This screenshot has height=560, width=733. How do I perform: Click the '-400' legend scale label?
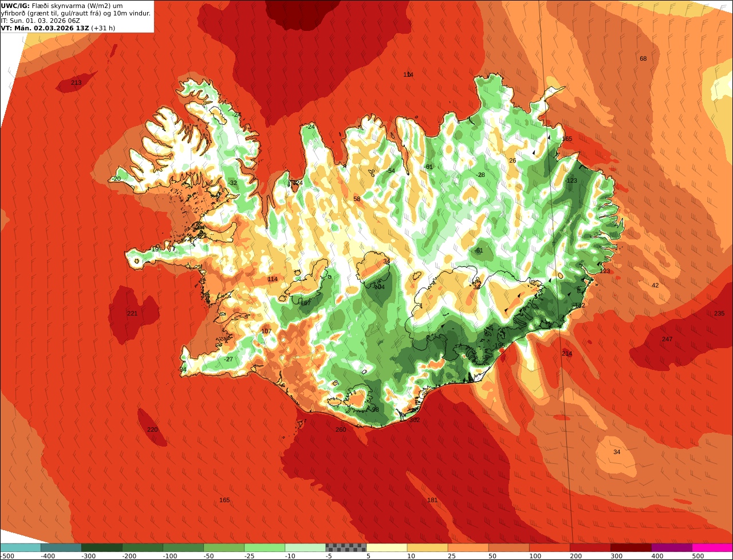(x=48, y=556)
